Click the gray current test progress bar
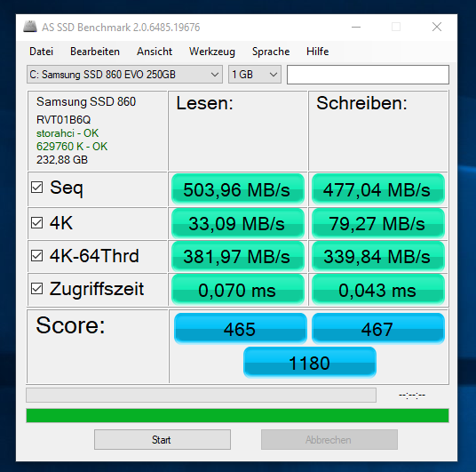The image size is (476, 472). click(201, 395)
